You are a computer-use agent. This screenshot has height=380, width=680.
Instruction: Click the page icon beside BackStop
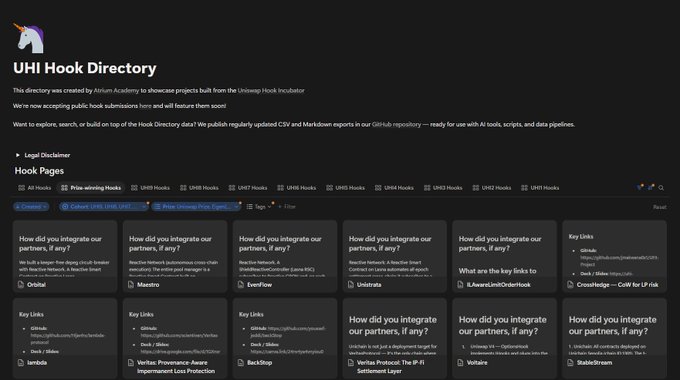241,363
